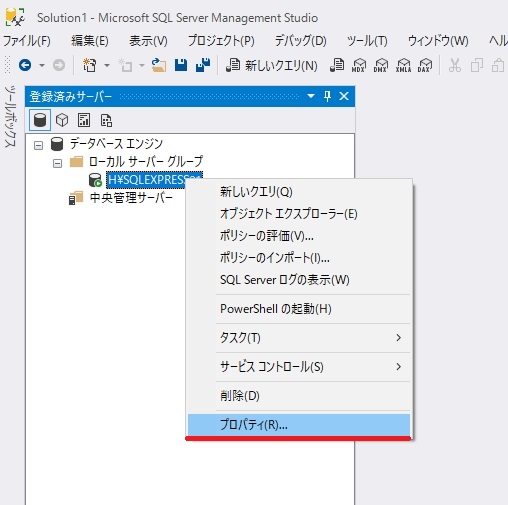
Task: Open the 表示(V) menu
Action: click(x=148, y=41)
